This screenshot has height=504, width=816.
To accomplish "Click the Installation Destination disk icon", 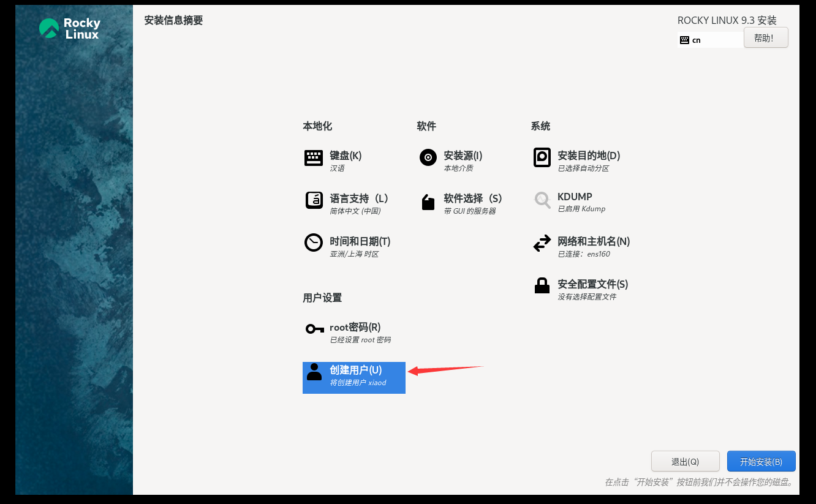I will click(x=542, y=157).
